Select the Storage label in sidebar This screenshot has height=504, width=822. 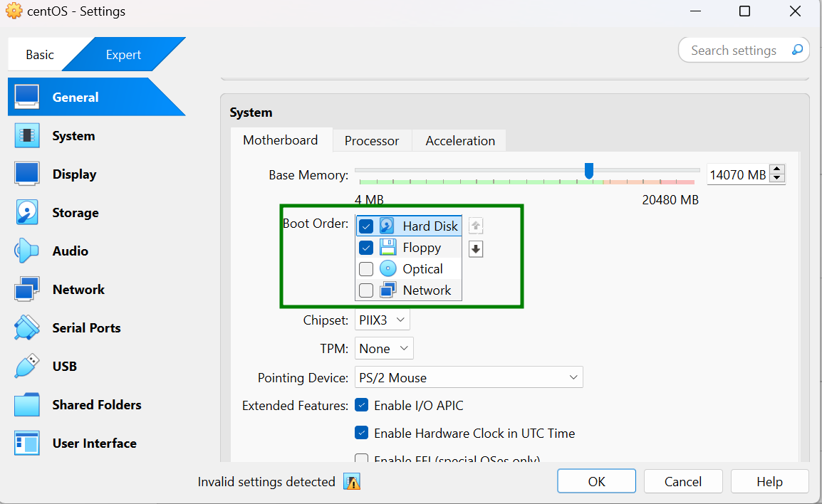76,213
